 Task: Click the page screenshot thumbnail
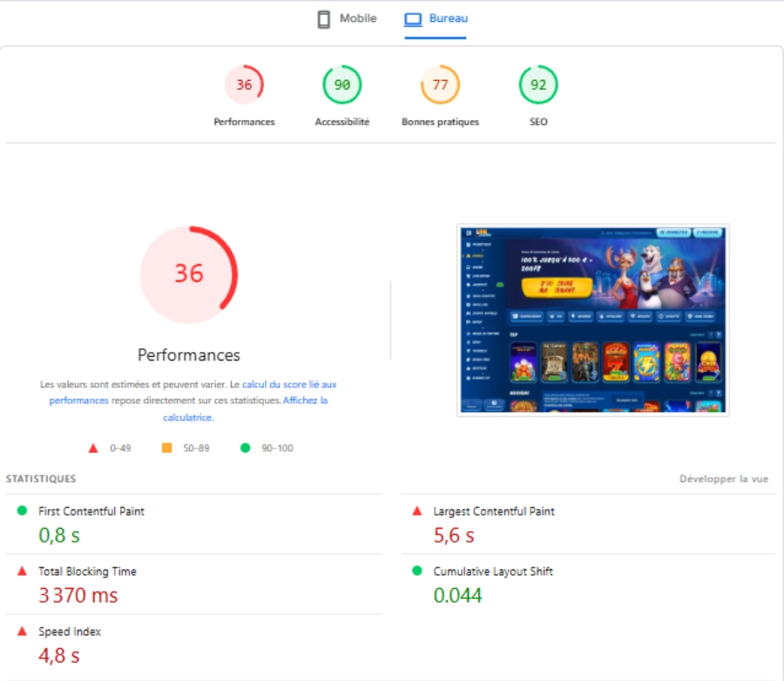(x=592, y=320)
